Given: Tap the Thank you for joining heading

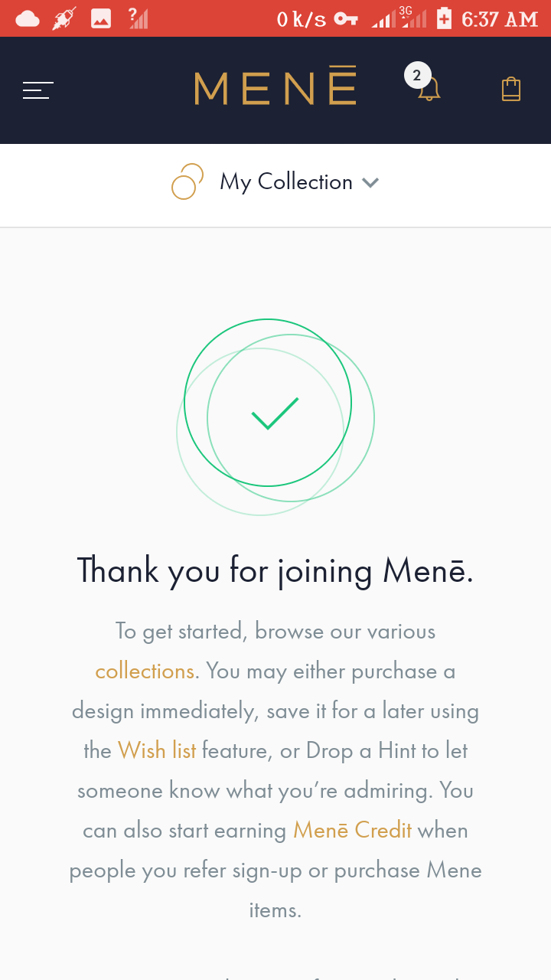Looking at the screenshot, I should point(275,571).
